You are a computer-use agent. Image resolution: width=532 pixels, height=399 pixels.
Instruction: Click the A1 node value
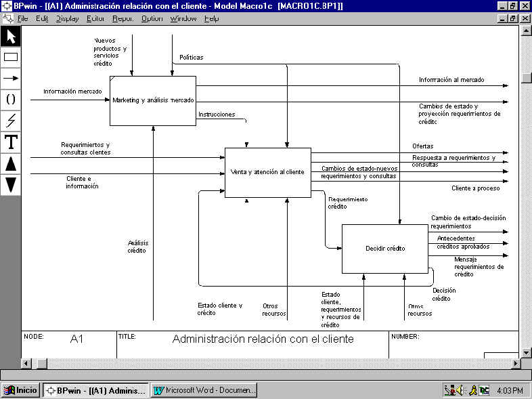tap(76, 339)
